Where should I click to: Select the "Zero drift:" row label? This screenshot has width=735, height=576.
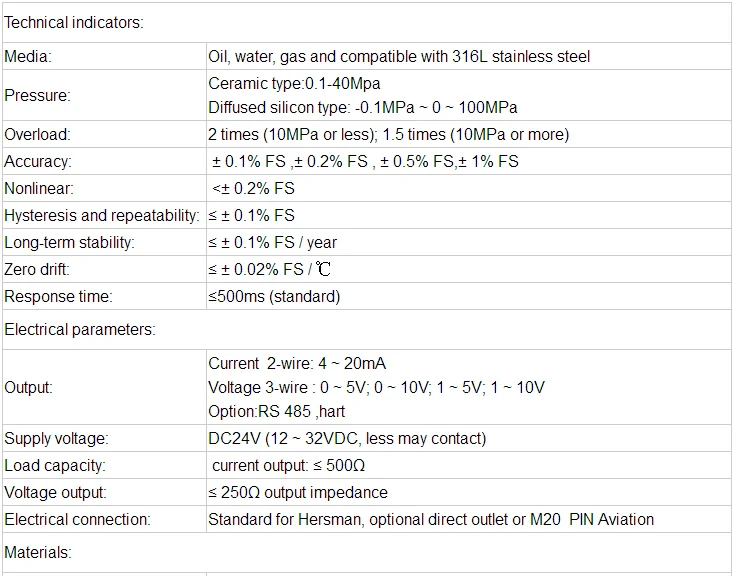37,270
